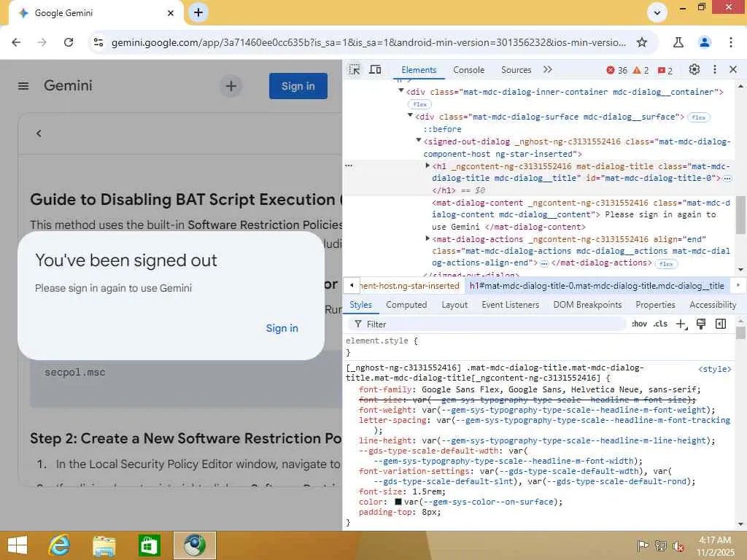The image size is (747, 560).
Task: Select h1#mat-mdc-dialog-title-0 breadcrumb
Action: pos(597,286)
